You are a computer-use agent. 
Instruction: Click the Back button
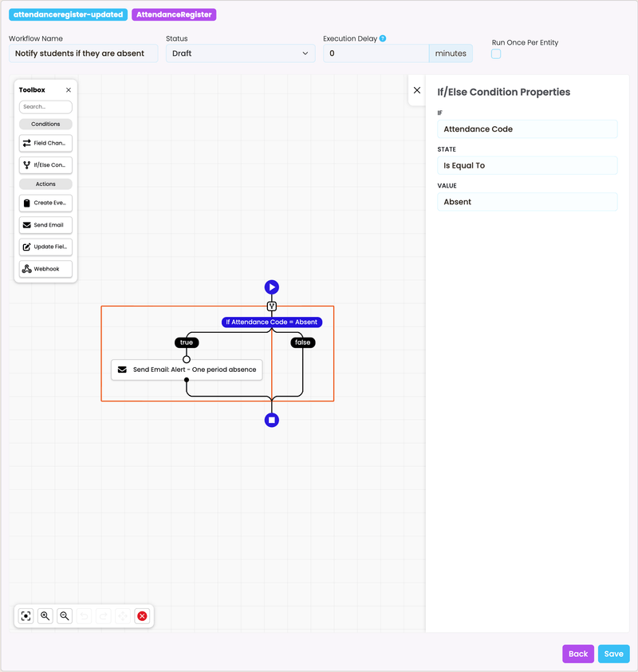click(x=578, y=654)
